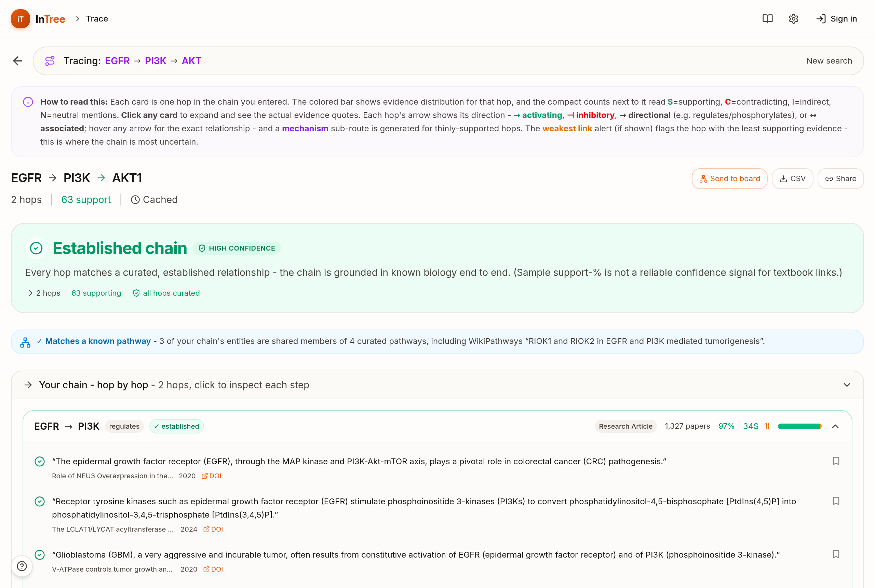The width and height of the screenshot is (875, 588).
Task: Click the Cached clock icon
Action: [135, 200]
